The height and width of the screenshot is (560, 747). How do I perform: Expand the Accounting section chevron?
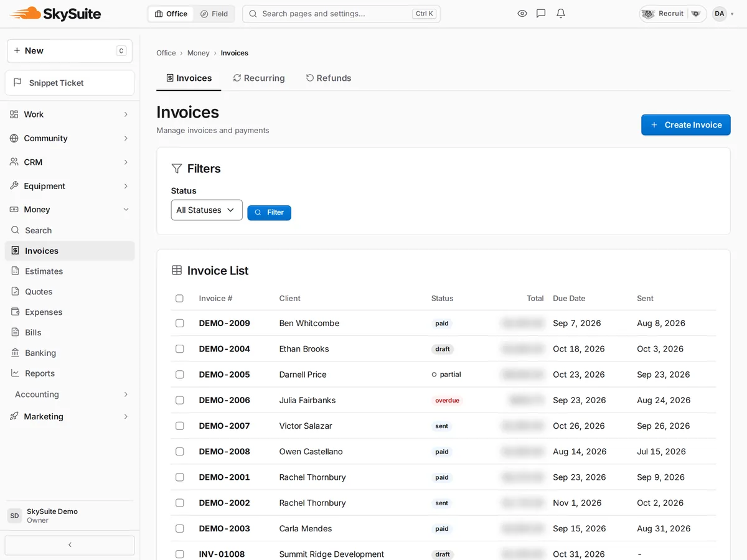[x=126, y=394]
